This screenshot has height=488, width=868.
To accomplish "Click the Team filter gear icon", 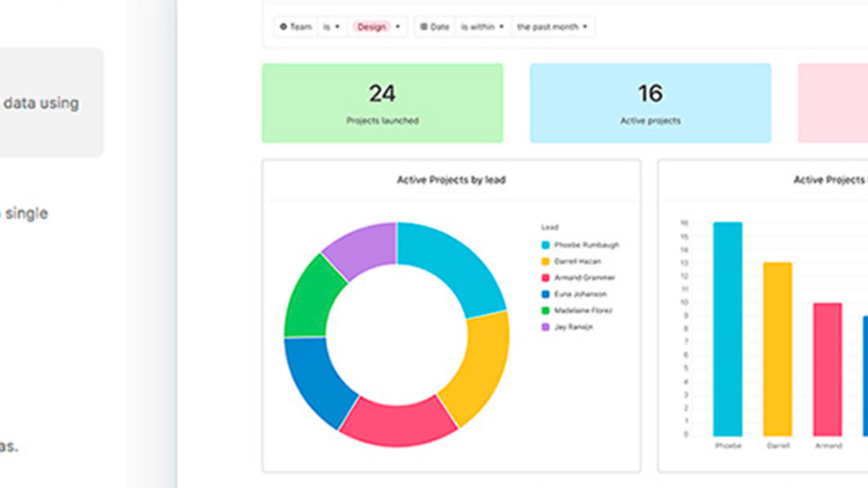I will pos(284,27).
